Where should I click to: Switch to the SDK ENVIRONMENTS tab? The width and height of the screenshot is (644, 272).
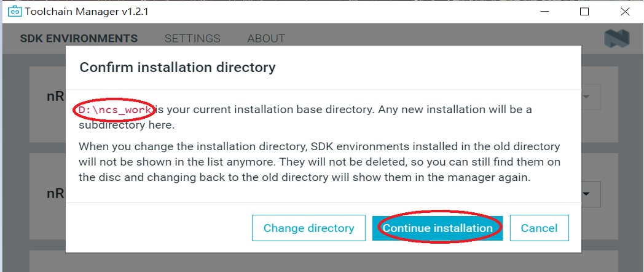click(x=79, y=39)
